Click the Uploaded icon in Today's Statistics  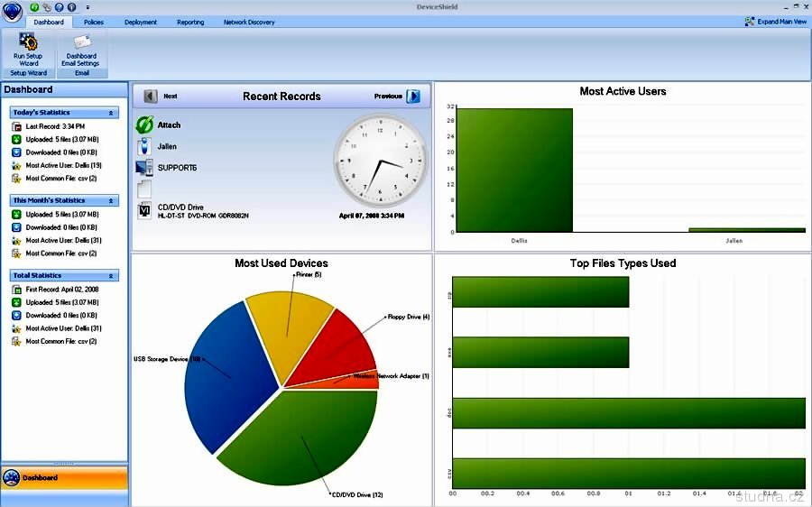[16, 139]
